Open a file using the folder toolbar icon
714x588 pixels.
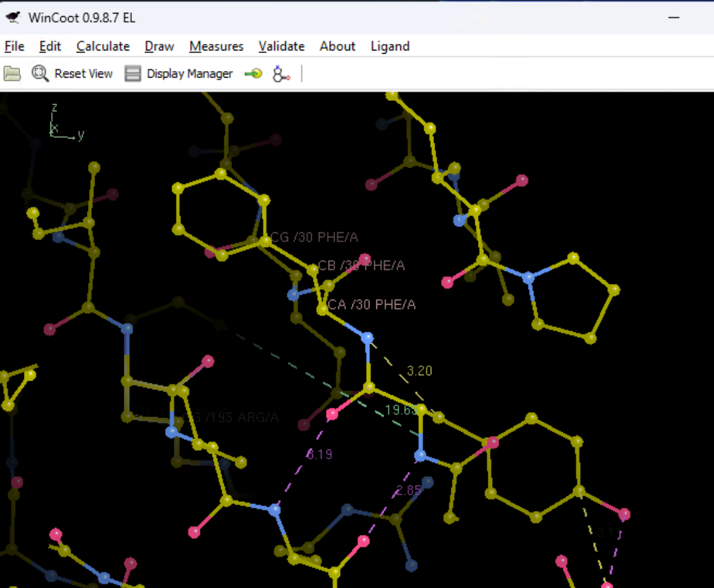(12, 73)
